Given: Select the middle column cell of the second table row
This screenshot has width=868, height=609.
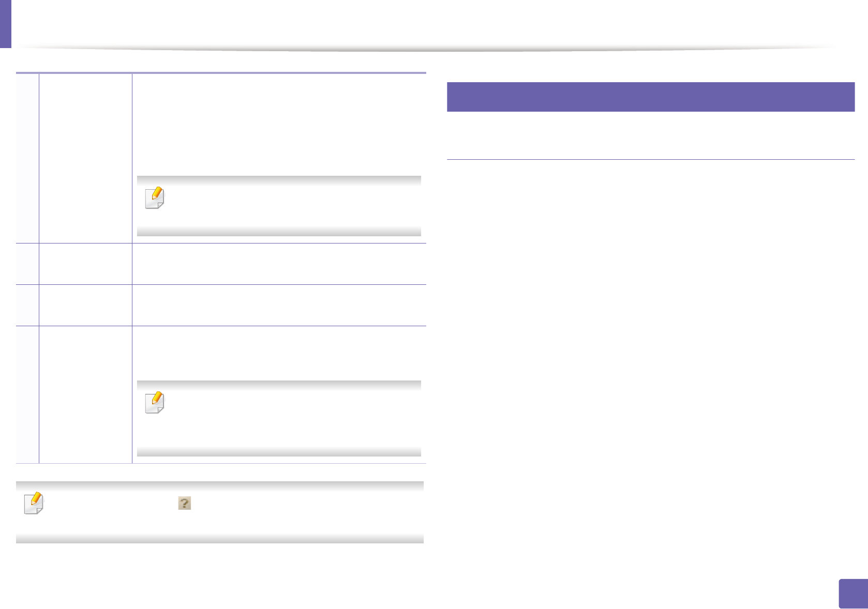Looking at the screenshot, I should tap(85, 264).
